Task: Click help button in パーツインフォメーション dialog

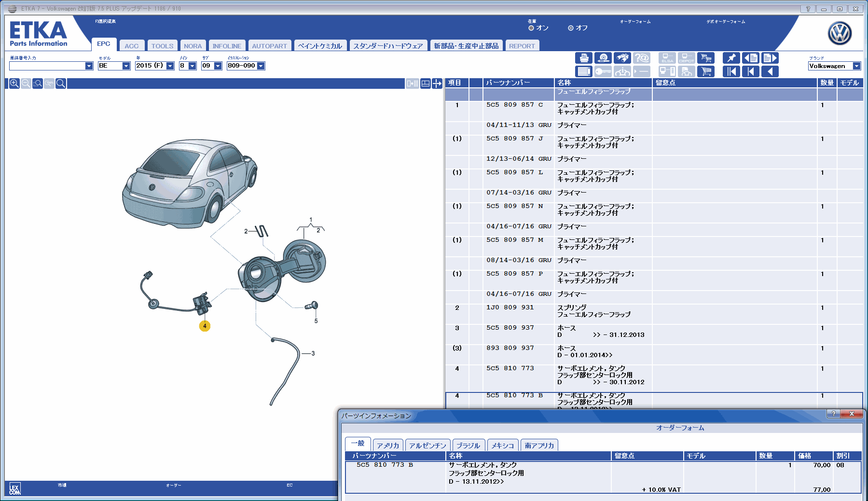Action: 833,414
